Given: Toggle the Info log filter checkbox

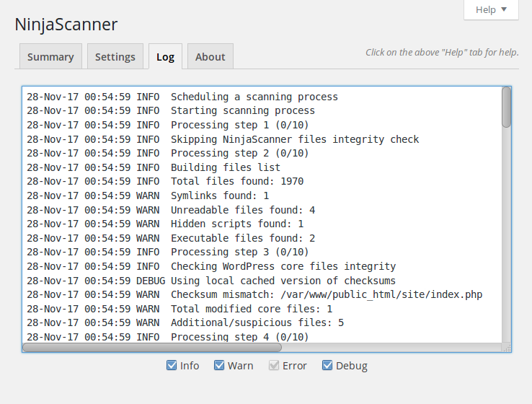Looking at the screenshot, I should pos(172,366).
